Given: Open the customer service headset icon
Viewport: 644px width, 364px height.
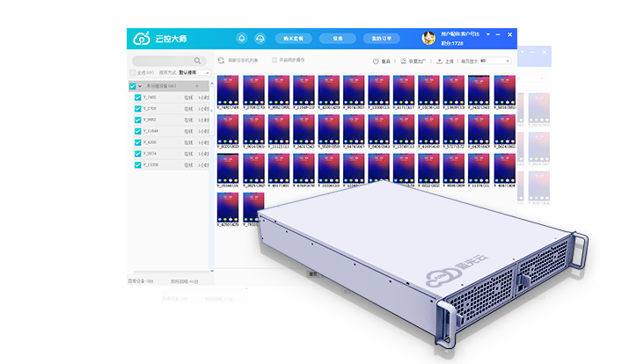Looking at the screenshot, I should pos(260,38).
